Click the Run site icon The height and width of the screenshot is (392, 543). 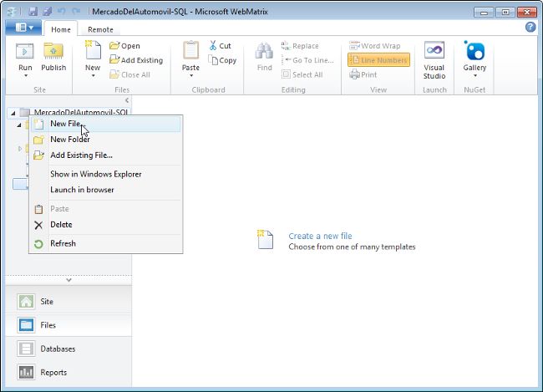(x=25, y=51)
